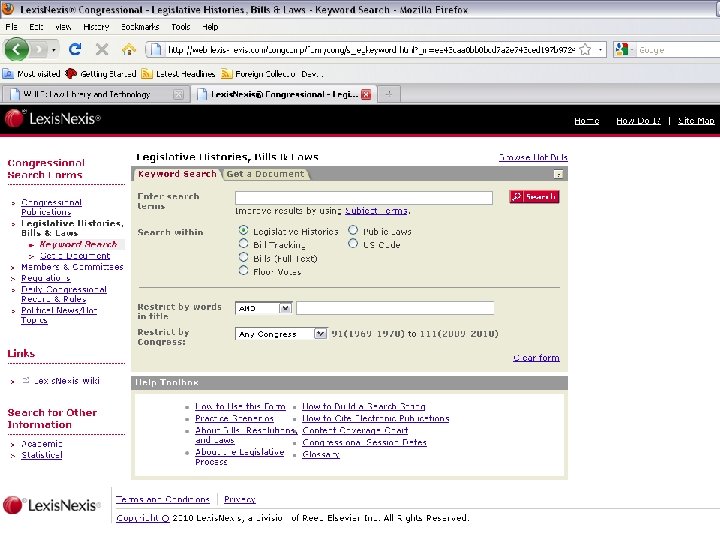Open the Tools menu

180,27
